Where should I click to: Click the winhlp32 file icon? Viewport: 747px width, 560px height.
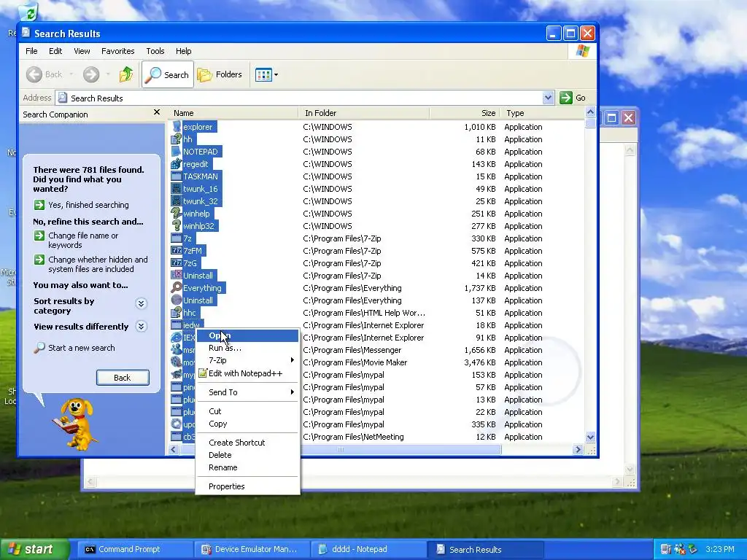(x=177, y=226)
